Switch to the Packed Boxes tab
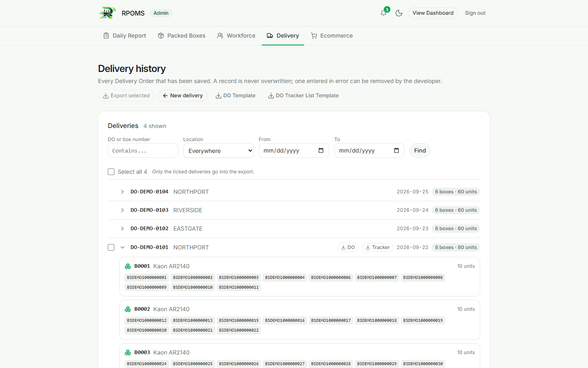This screenshot has height=368, width=588. tap(182, 36)
